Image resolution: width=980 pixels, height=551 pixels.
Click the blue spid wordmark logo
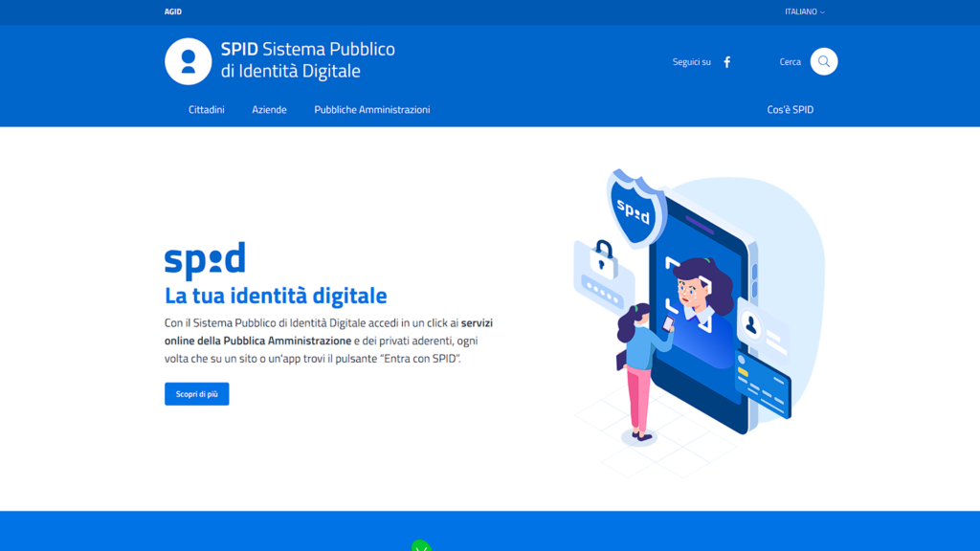(x=205, y=260)
